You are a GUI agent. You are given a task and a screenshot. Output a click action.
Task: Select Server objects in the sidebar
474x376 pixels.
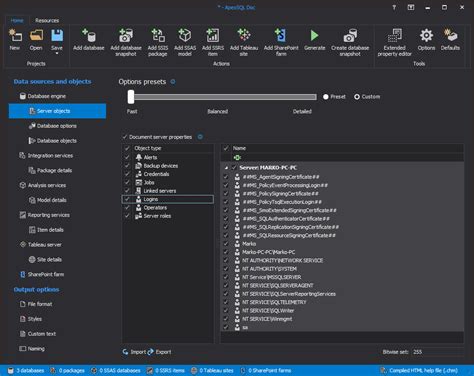pos(57,111)
